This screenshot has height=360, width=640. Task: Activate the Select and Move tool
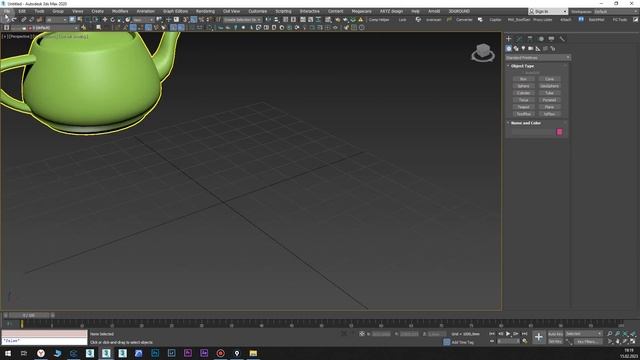tap(105, 20)
